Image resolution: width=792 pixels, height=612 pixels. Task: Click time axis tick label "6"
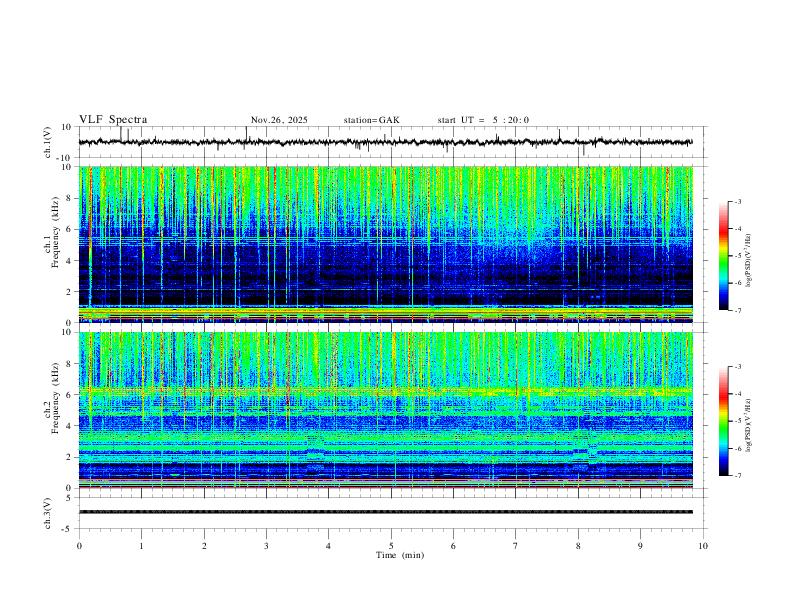454,546
